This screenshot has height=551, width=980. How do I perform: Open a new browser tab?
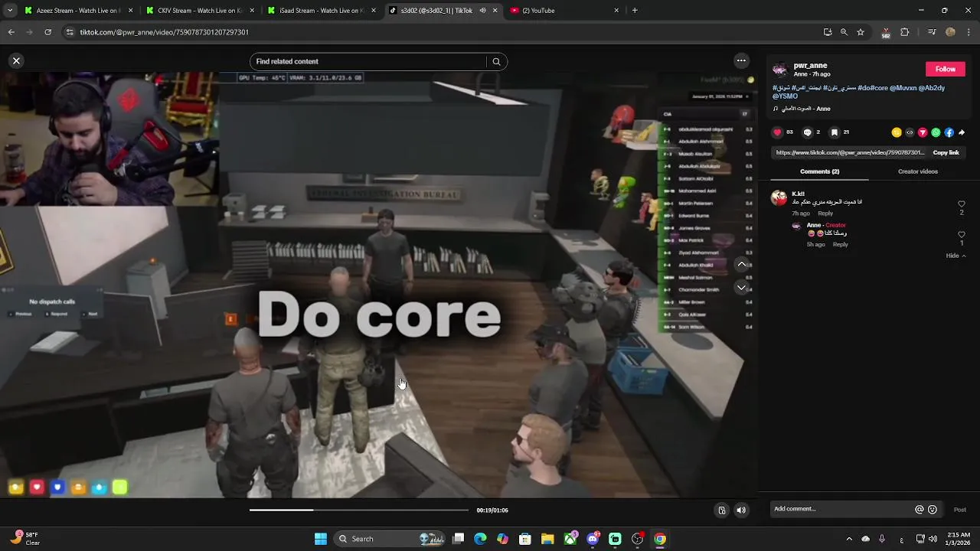pyautogui.click(x=635, y=11)
